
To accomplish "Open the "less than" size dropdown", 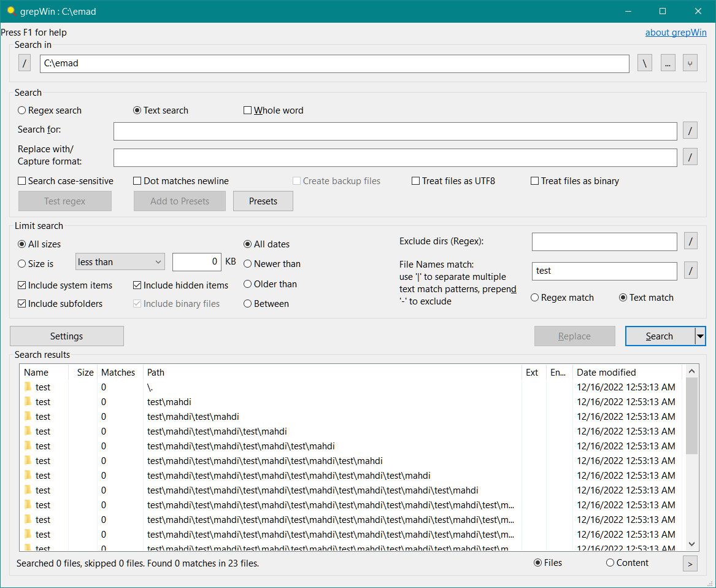I will (x=120, y=261).
